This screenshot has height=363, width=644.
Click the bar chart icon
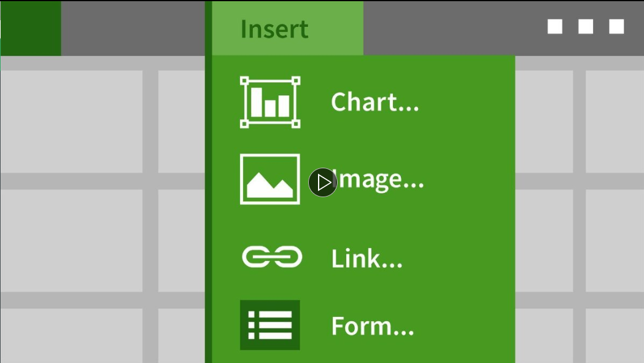[x=270, y=103]
